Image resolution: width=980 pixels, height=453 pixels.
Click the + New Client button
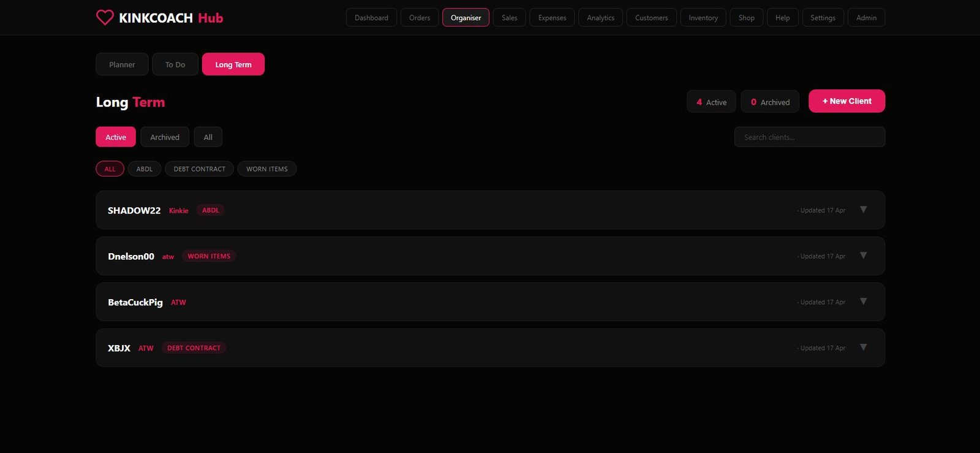[846, 101]
